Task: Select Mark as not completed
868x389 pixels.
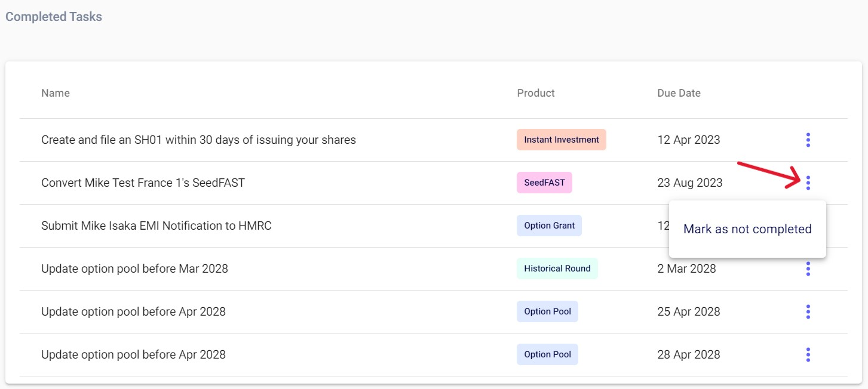Action: pyautogui.click(x=747, y=229)
